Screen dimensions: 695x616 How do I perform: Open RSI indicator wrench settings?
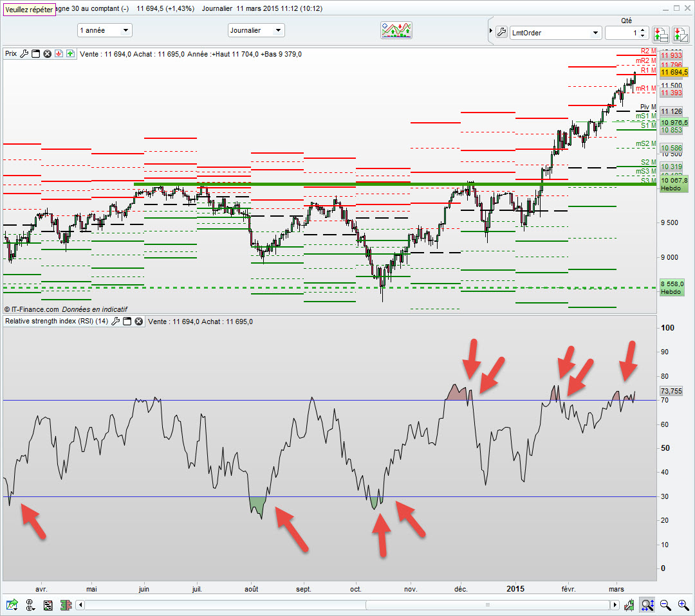[x=115, y=321]
